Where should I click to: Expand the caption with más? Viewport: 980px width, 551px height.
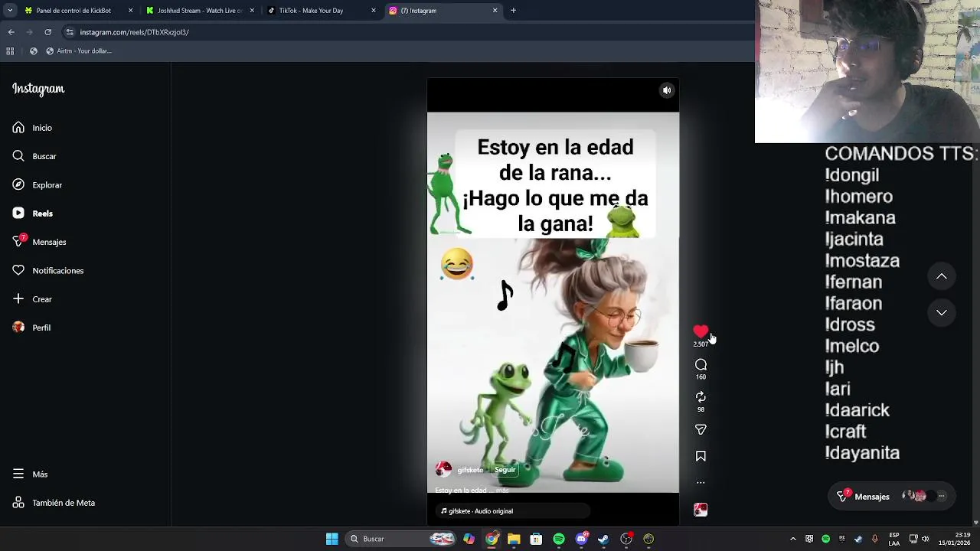pos(502,491)
